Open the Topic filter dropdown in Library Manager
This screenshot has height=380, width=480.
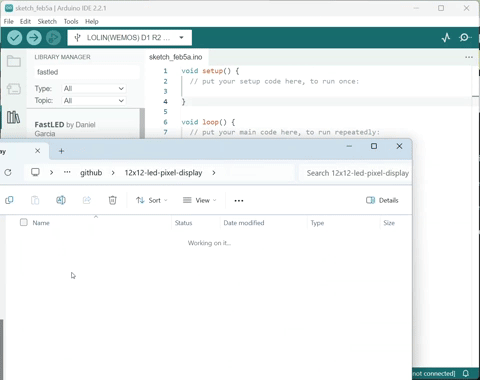94,101
